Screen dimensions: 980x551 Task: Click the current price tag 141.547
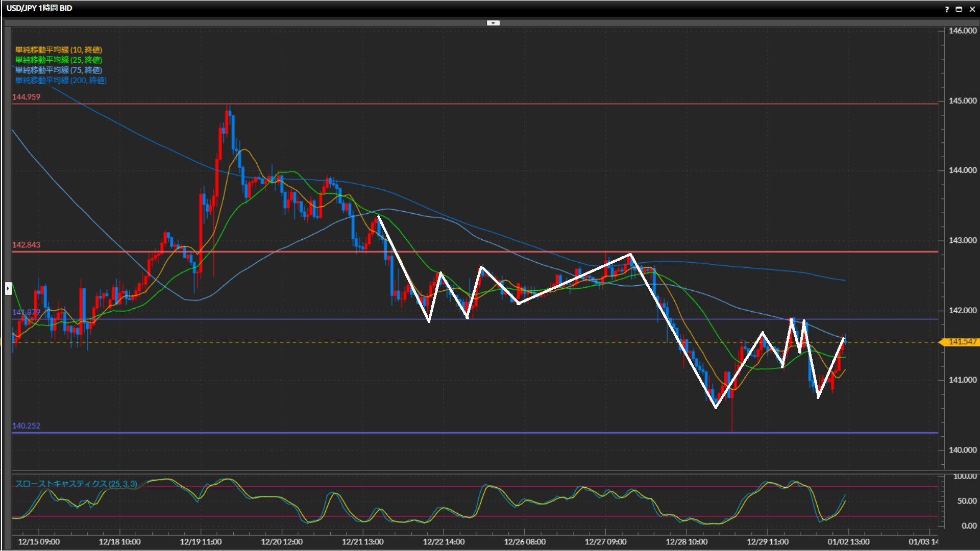click(x=962, y=342)
